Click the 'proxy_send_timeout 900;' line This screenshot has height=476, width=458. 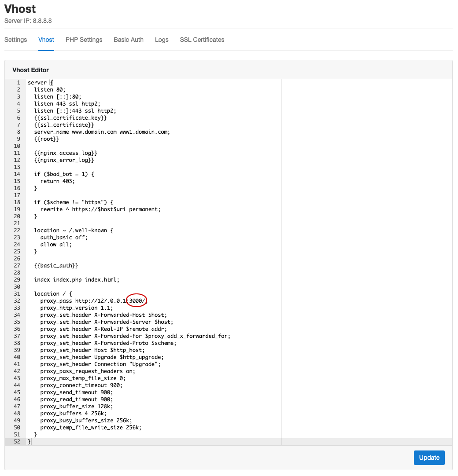(x=77, y=392)
